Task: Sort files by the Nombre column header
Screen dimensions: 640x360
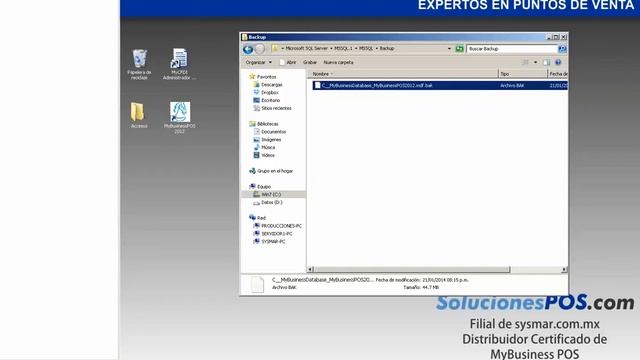Action: click(x=403, y=74)
